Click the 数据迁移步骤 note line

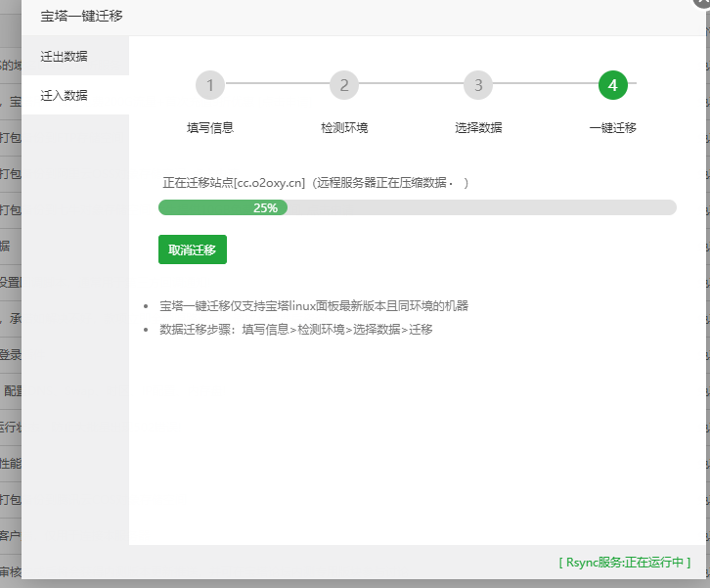click(295, 330)
